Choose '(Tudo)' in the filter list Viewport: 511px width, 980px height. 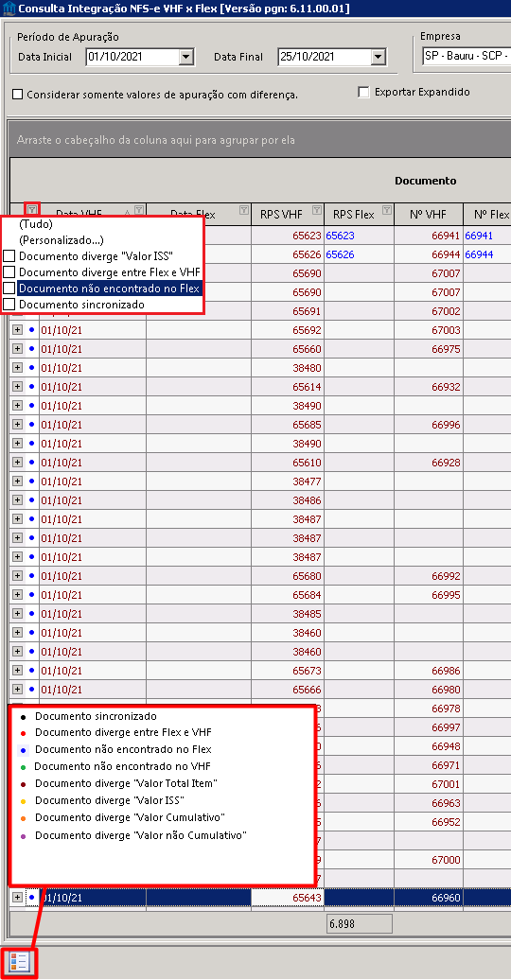(36, 224)
